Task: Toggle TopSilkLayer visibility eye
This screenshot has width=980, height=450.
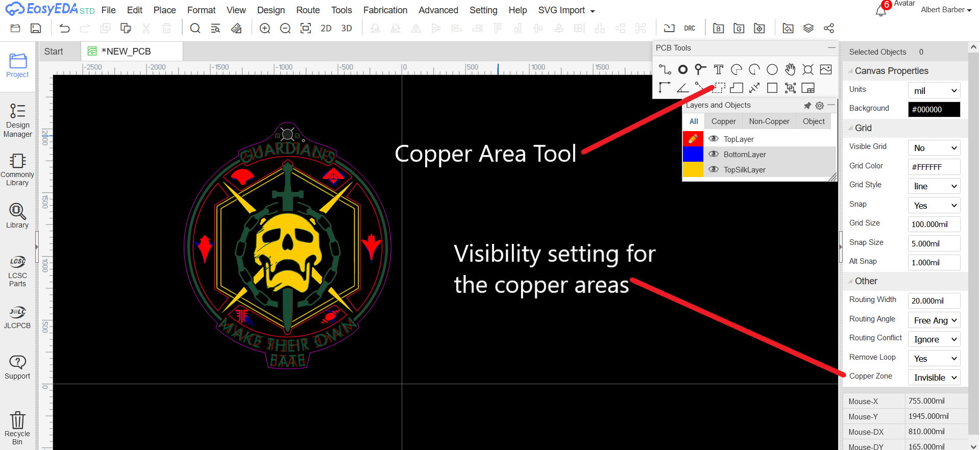Action: 714,169
